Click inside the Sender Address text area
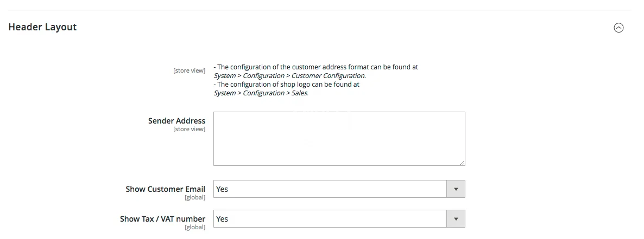 (x=339, y=138)
